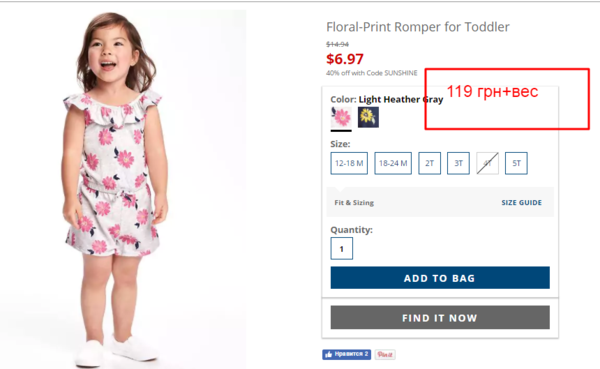Choose size 18-24 M
The height and width of the screenshot is (369, 600).
393,163
